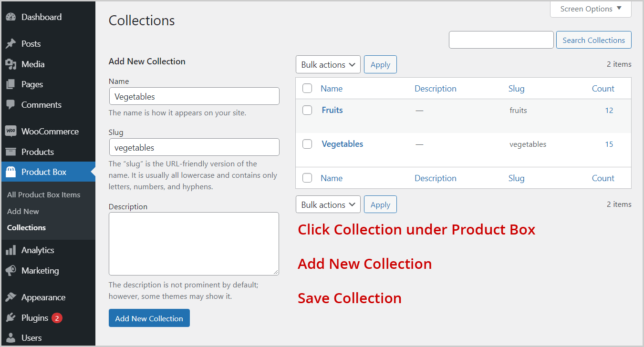Tick the checkbox for Fruits row

[308, 110]
